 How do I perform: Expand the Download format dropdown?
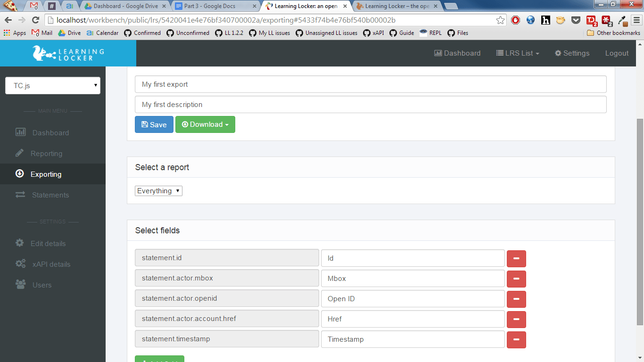[205, 124]
